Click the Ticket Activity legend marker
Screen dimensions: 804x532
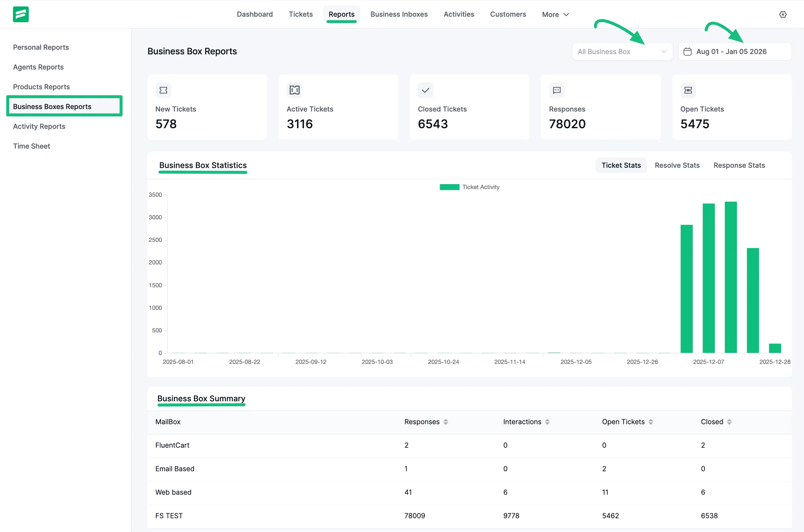pos(449,187)
